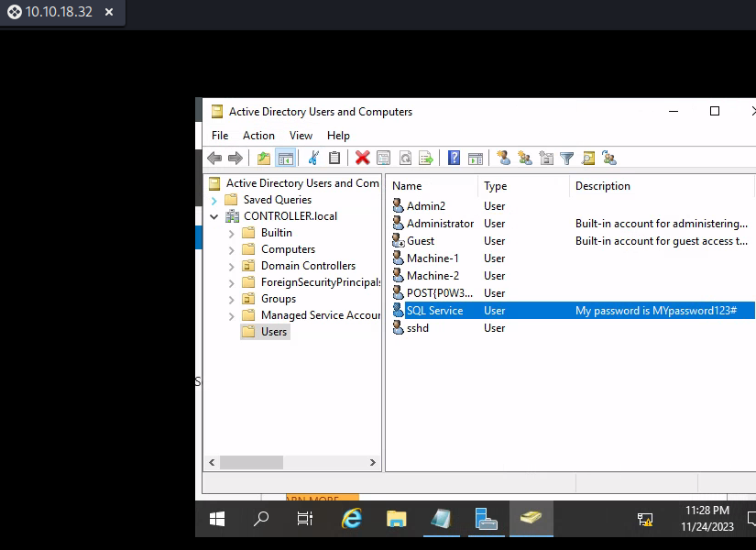Expand Managed Service Accounts node
This screenshot has width=756, height=550.
(x=232, y=316)
